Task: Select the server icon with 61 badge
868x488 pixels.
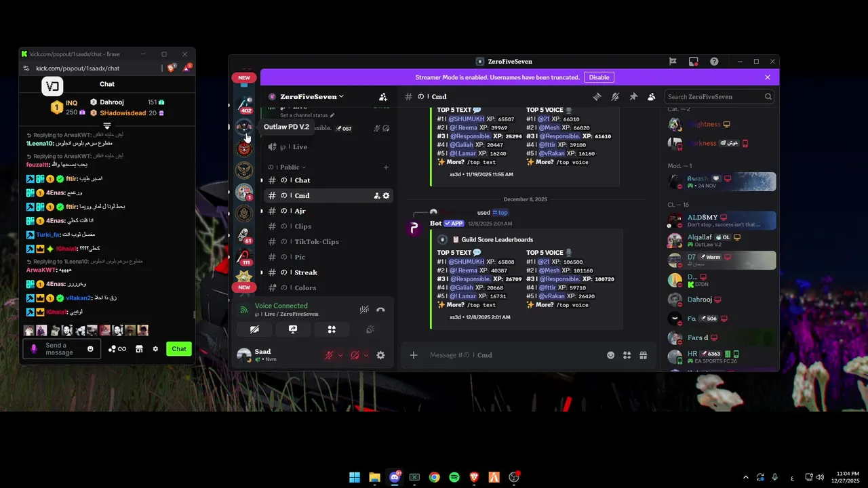Action: click(x=244, y=235)
